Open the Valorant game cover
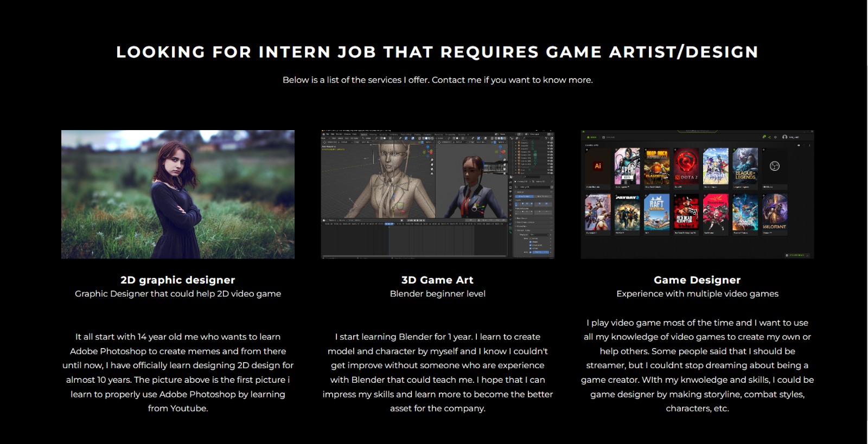The image size is (868, 444). (x=774, y=213)
